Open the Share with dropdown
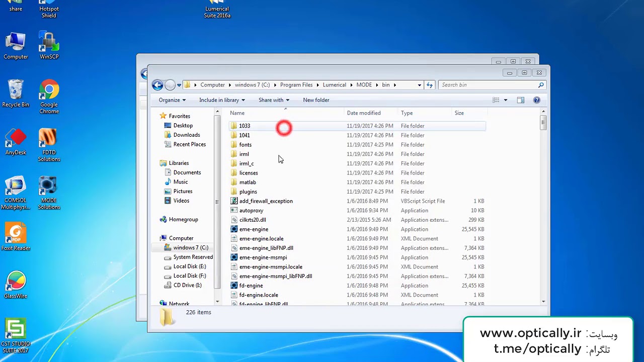 point(274,100)
